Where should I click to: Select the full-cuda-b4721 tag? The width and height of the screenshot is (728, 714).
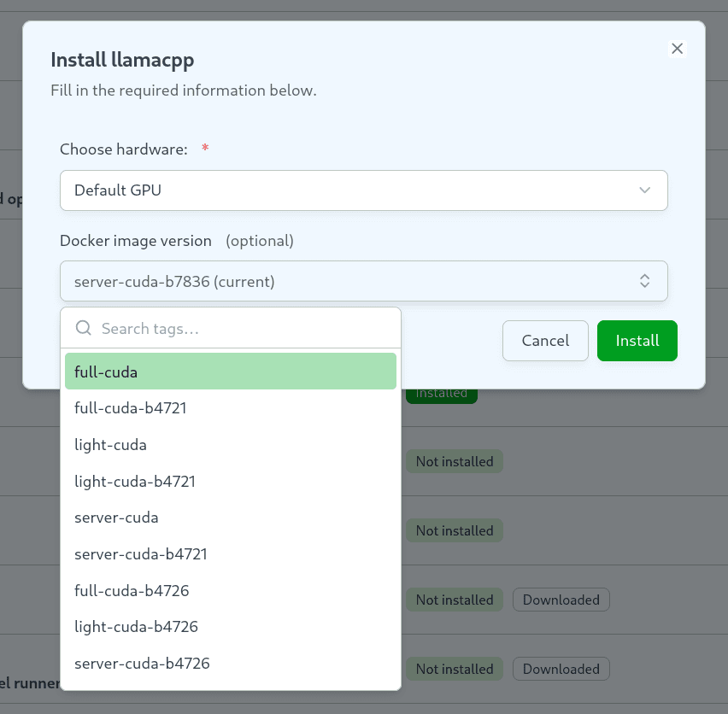tap(231, 408)
